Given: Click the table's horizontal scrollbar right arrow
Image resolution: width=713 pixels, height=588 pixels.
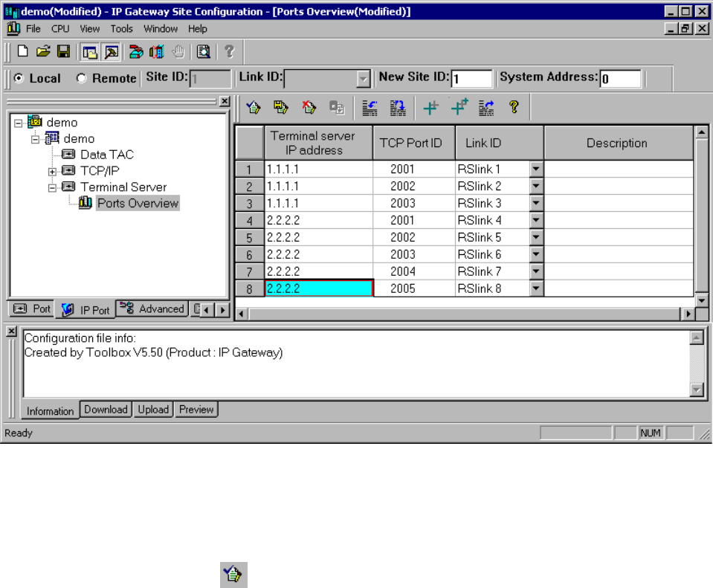Looking at the screenshot, I should coord(688,313).
